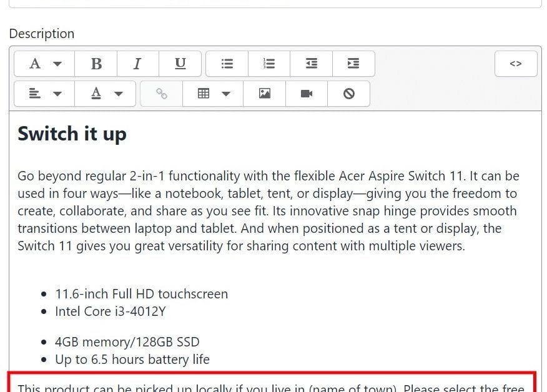
Task: Click in the 'Go beyond regular 2-in-1' paragraph
Action: tap(269, 210)
